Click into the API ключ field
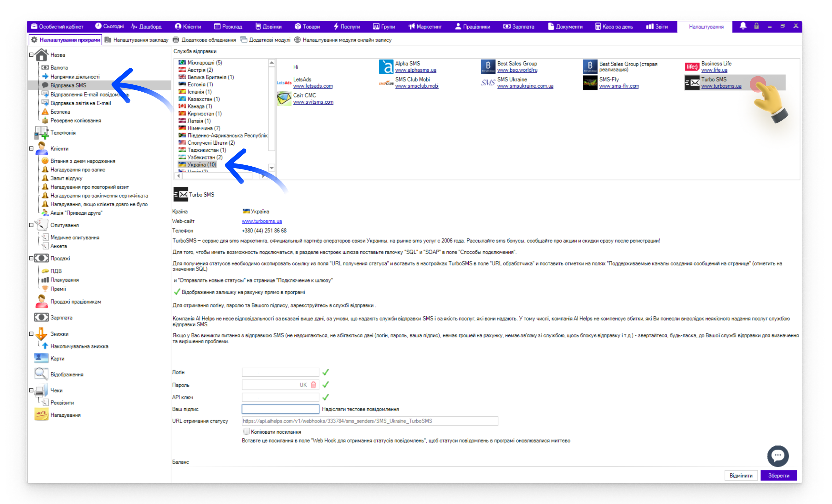This screenshot has height=504, width=832. [280, 397]
